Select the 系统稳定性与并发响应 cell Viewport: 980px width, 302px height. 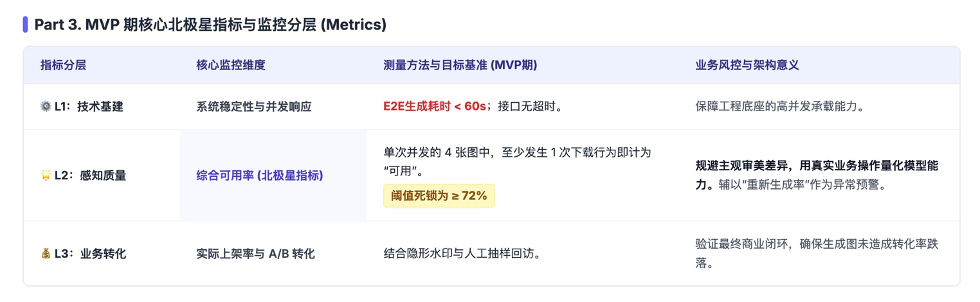pos(253,107)
